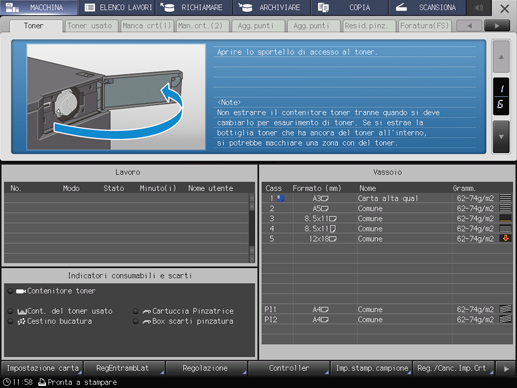Click the toner container bottle icon
517x388 pixels.
point(21,291)
